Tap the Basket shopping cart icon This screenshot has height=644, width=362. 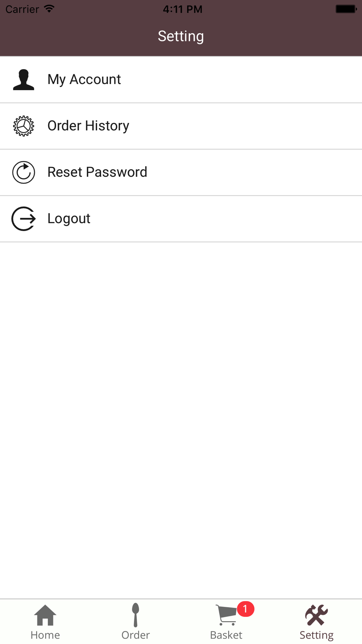point(227,615)
